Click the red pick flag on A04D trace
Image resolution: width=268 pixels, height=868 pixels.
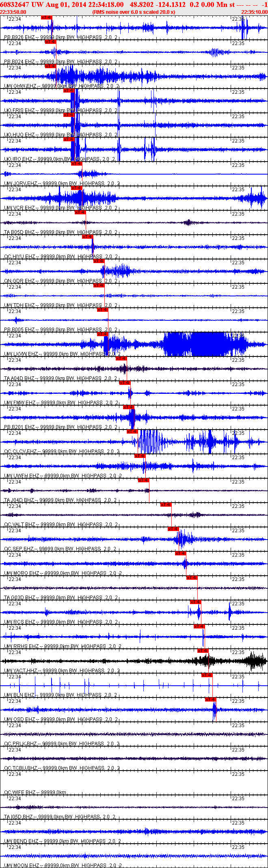click(121, 358)
